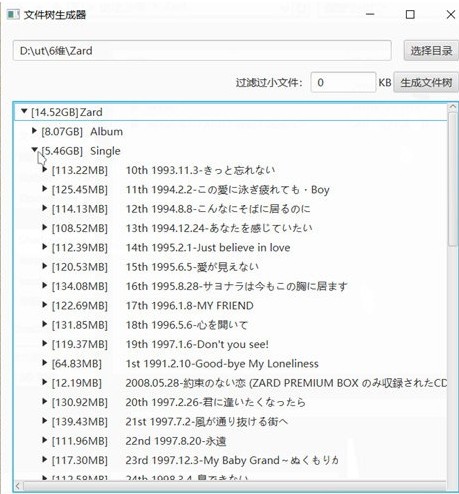Expand the 15th 1995.6.5 folder arrow
The height and width of the screenshot is (494, 459).
tap(44, 266)
